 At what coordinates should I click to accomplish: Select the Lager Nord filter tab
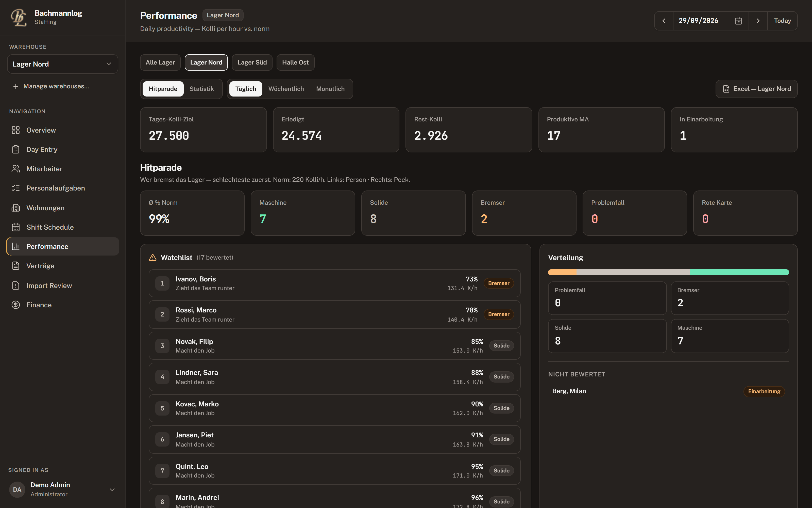tap(206, 62)
